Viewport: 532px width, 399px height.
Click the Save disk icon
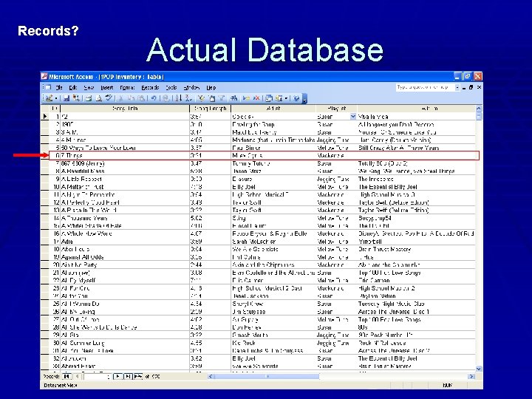[x=66, y=98]
